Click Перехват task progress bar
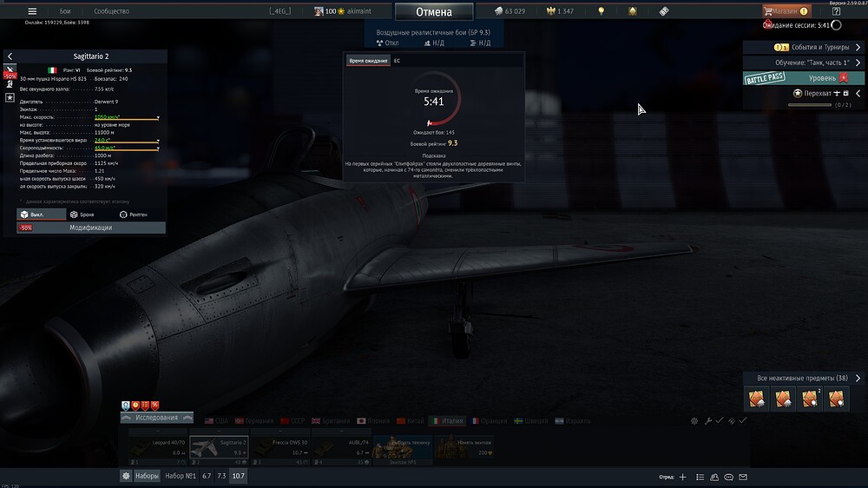The image size is (868, 488). point(810,105)
